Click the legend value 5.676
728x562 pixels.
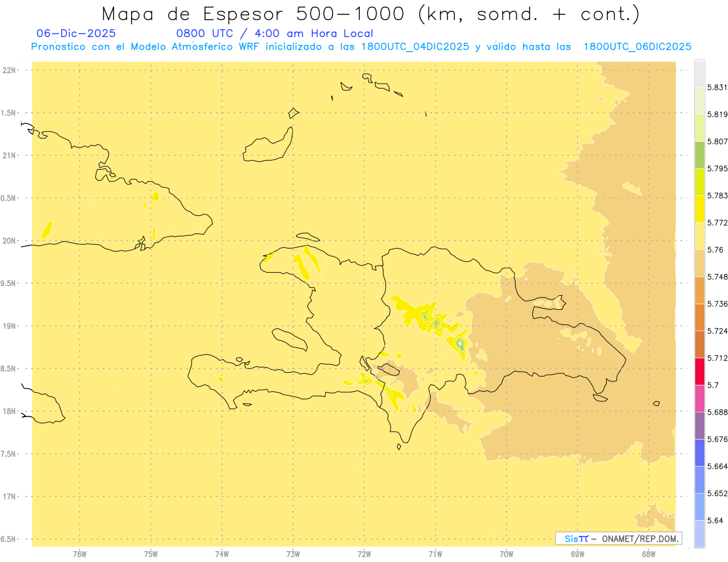pos(717,439)
